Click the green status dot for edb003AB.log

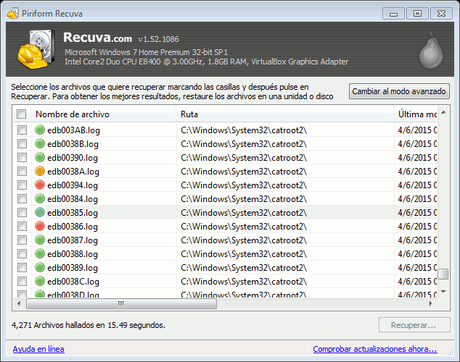(x=40, y=130)
